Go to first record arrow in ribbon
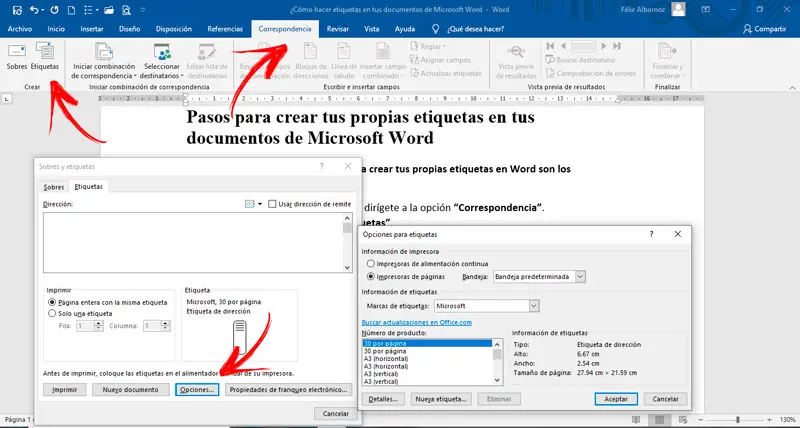Viewport: 800px width, 428px height. click(x=550, y=46)
